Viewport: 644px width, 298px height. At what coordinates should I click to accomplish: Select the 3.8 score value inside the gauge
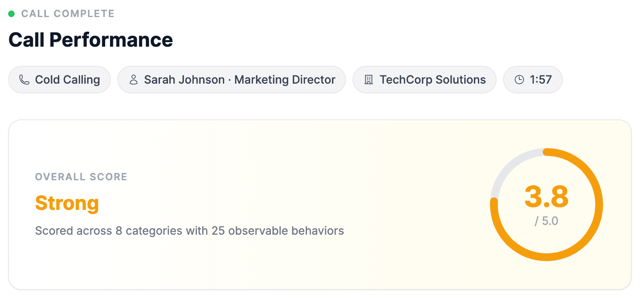(546, 198)
